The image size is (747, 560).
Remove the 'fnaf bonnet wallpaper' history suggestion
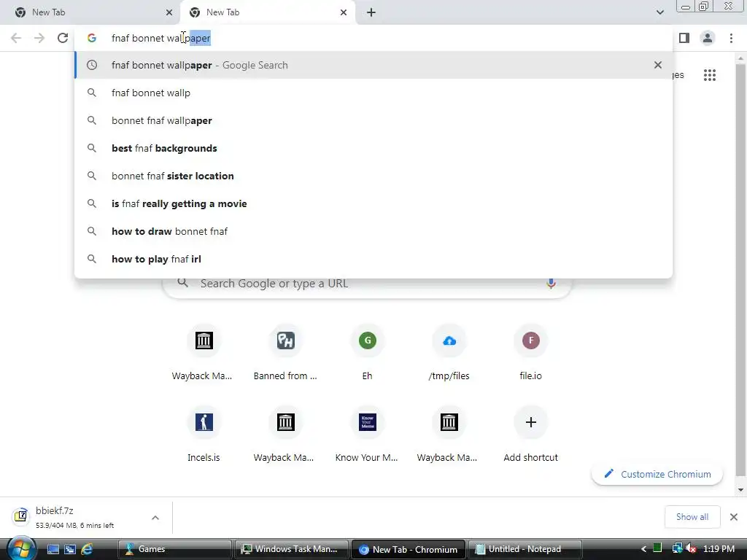658,65
